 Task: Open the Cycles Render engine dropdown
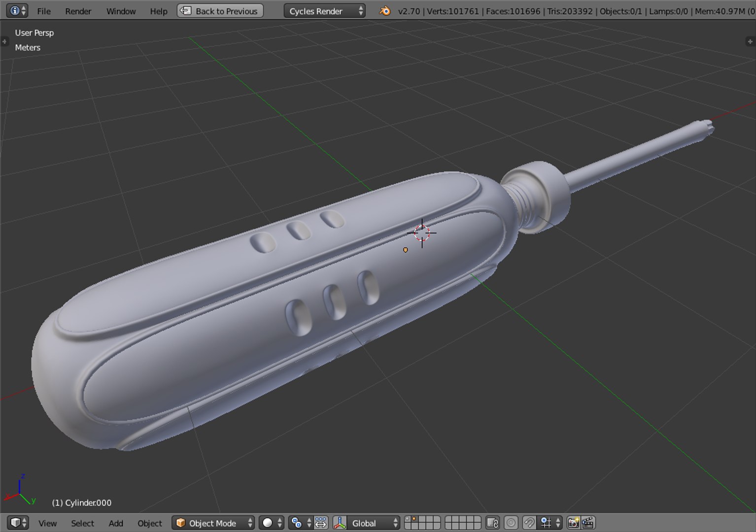click(x=324, y=11)
